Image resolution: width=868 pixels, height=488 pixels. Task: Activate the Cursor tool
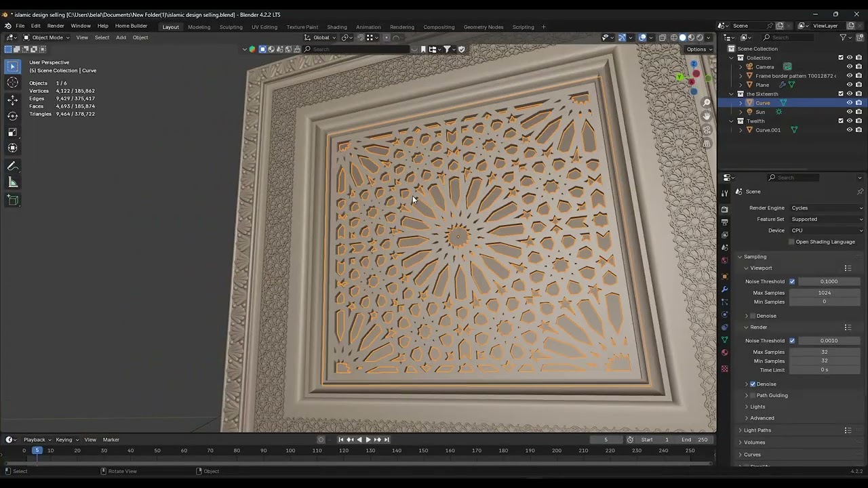[12, 83]
